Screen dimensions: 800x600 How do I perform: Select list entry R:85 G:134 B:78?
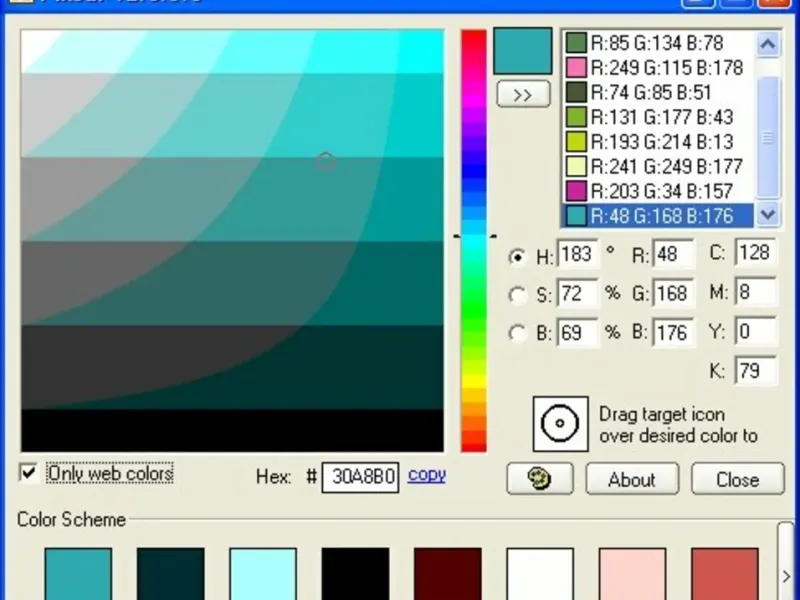pyautogui.click(x=658, y=43)
